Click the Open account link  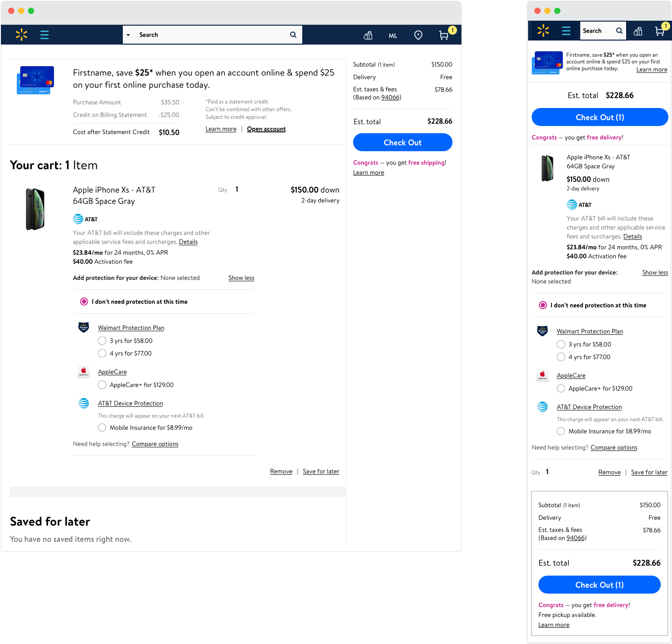[266, 129]
